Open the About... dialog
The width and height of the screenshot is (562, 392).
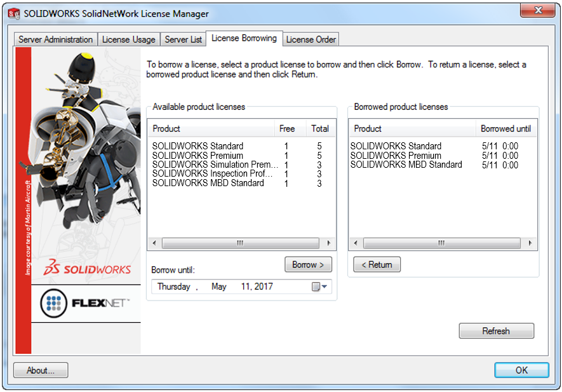point(41,370)
